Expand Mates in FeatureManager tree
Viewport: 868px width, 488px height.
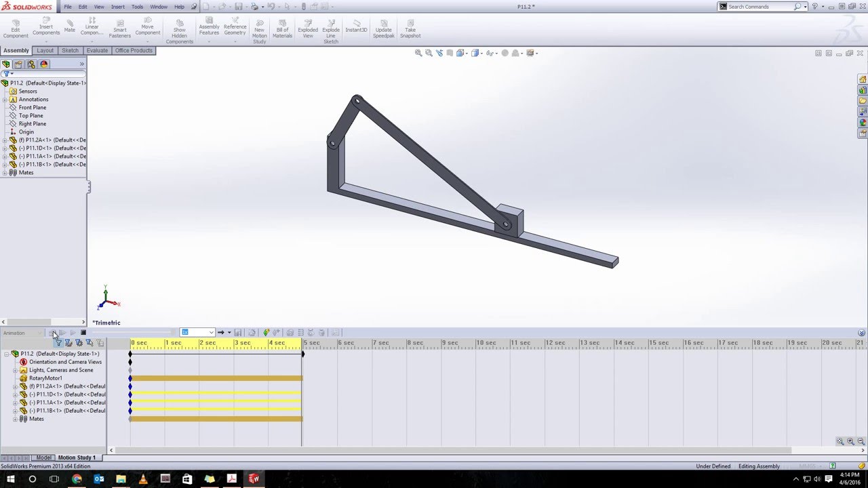tap(5, 173)
